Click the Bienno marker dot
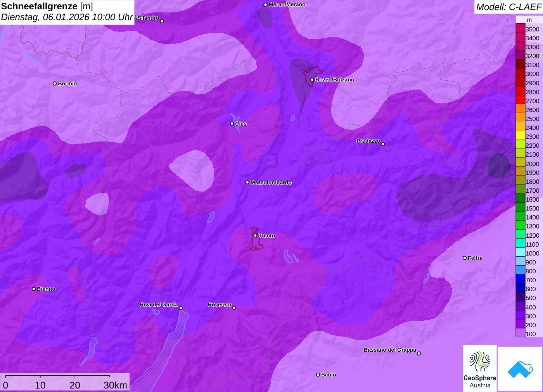This screenshot has height=392, width=543. tap(34, 289)
